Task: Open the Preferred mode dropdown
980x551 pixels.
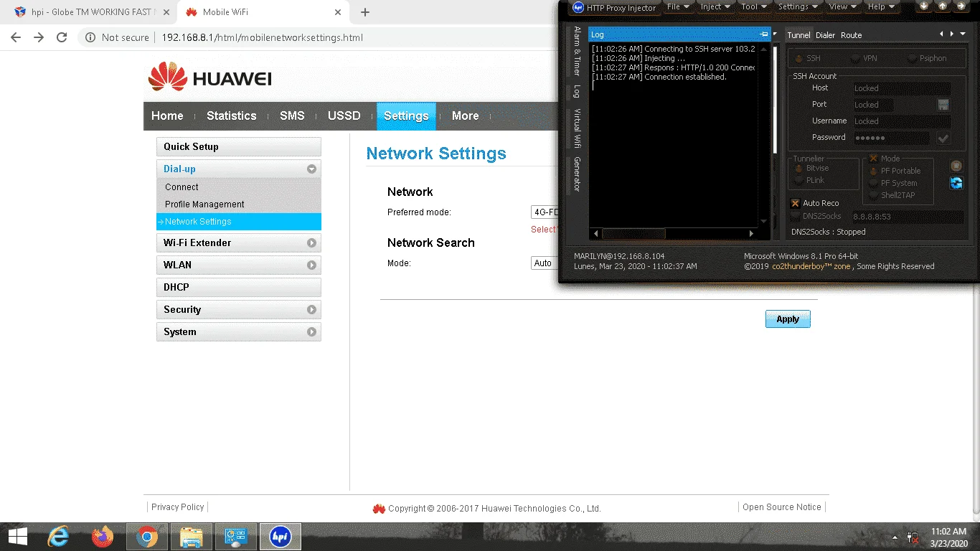Action: [545, 212]
